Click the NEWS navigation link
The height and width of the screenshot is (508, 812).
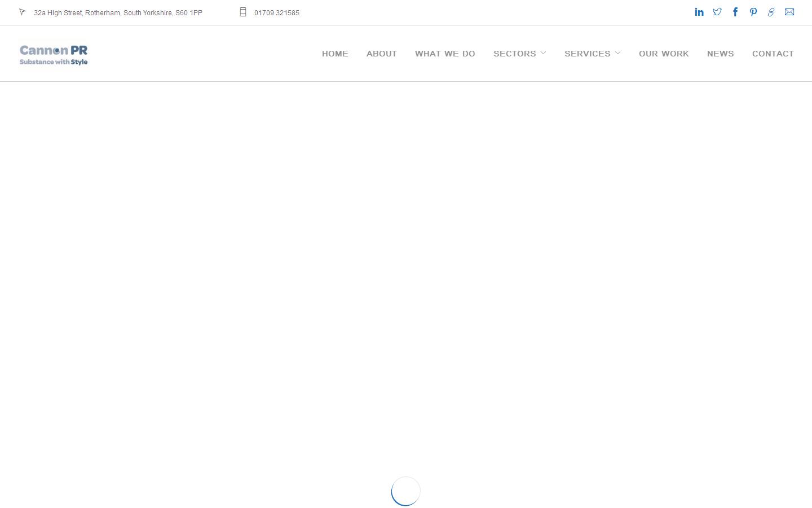[x=720, y=53]
